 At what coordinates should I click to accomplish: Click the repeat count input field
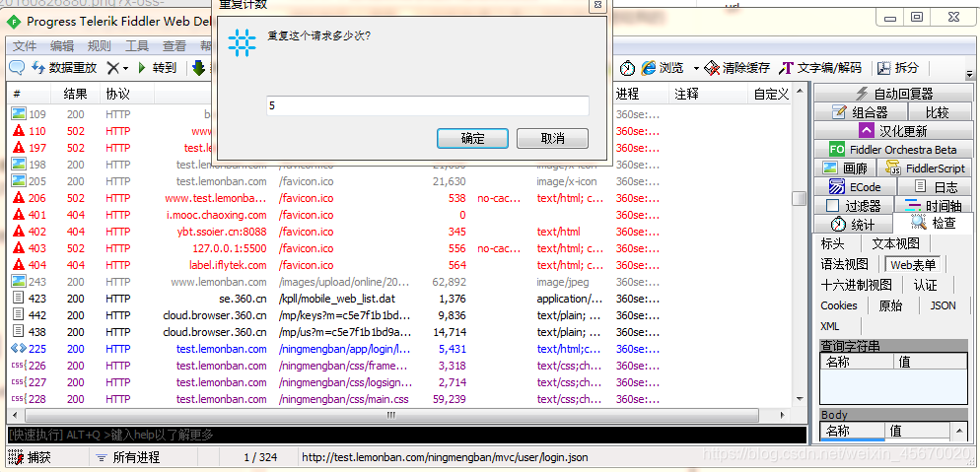(428, 106)
